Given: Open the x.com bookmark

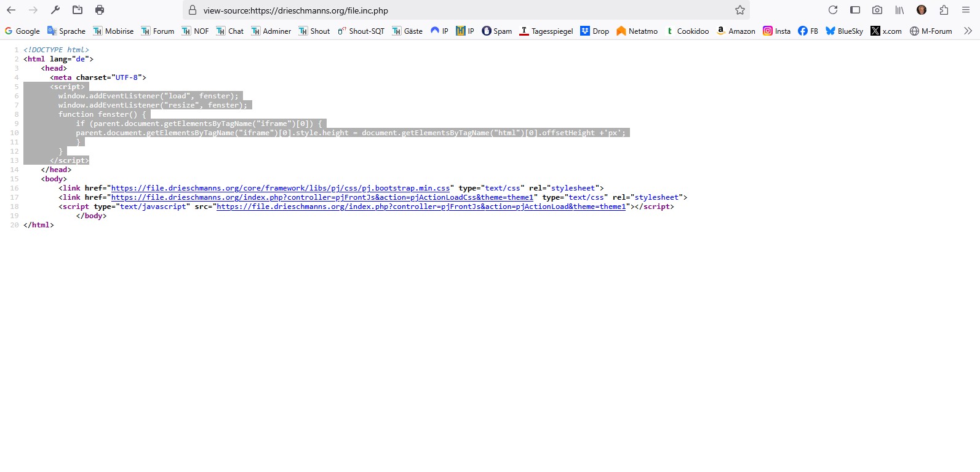Looking at the screenshot, I should [886, 31].
